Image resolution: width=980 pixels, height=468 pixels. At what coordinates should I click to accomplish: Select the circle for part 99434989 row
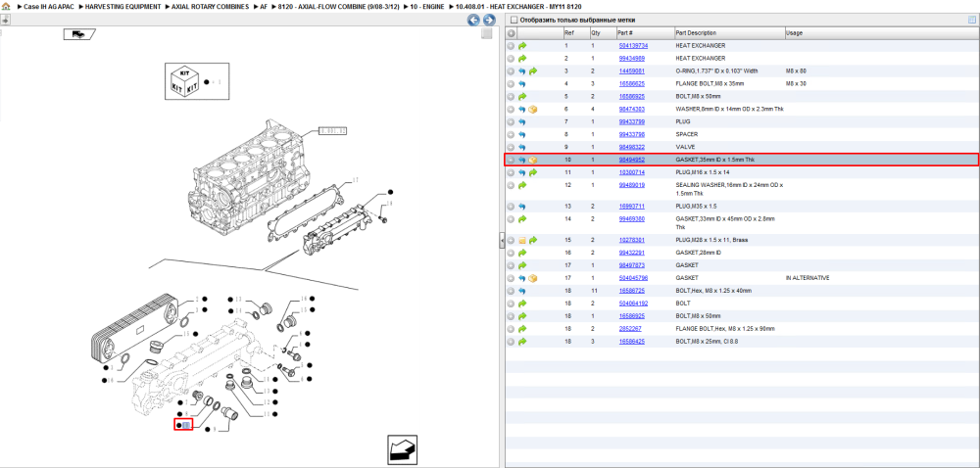pyautogui.click(x=511, y=58)
